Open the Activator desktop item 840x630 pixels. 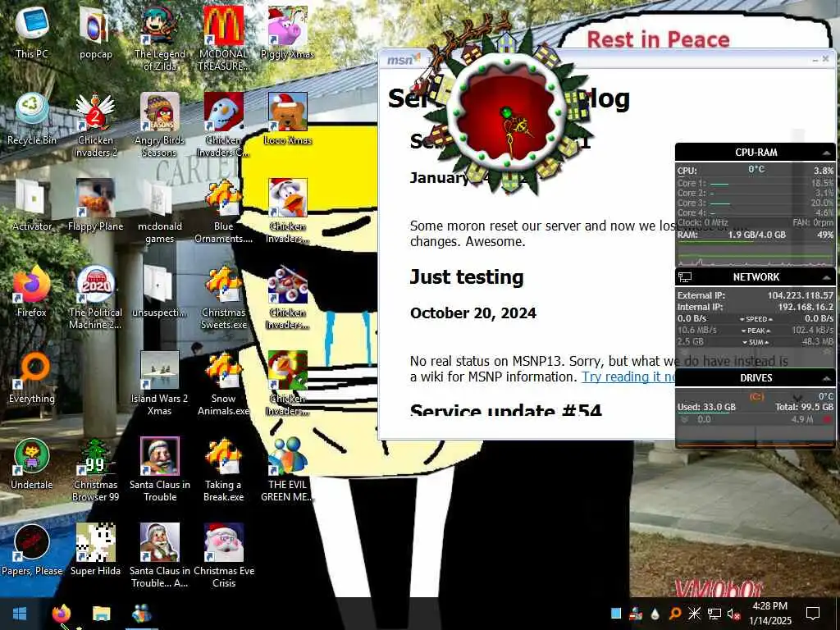pyautogui.click(x=32, y=204)
